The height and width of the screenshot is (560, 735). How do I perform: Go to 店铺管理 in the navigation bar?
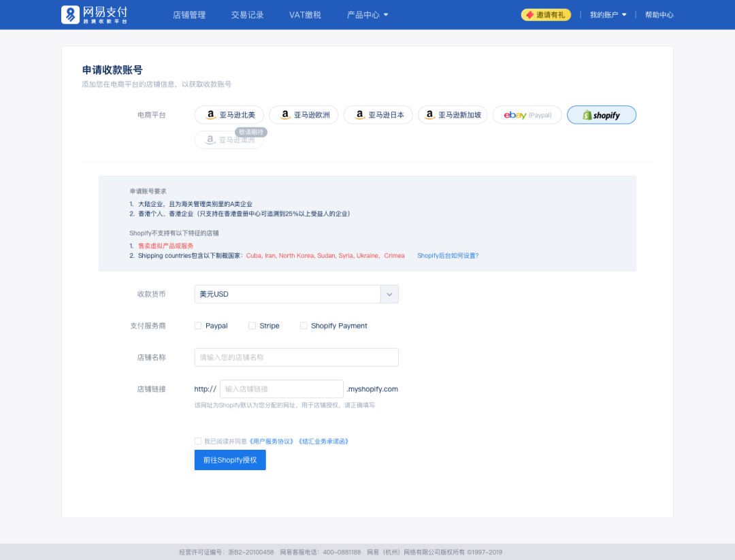pyautogui.click(x=189, y=14)
